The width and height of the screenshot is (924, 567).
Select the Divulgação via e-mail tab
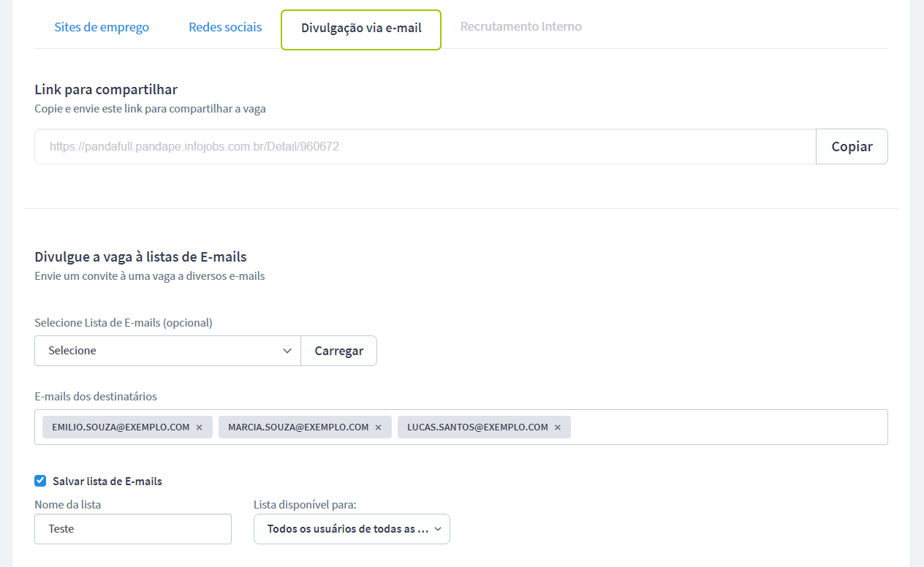(x=361, y=29)
